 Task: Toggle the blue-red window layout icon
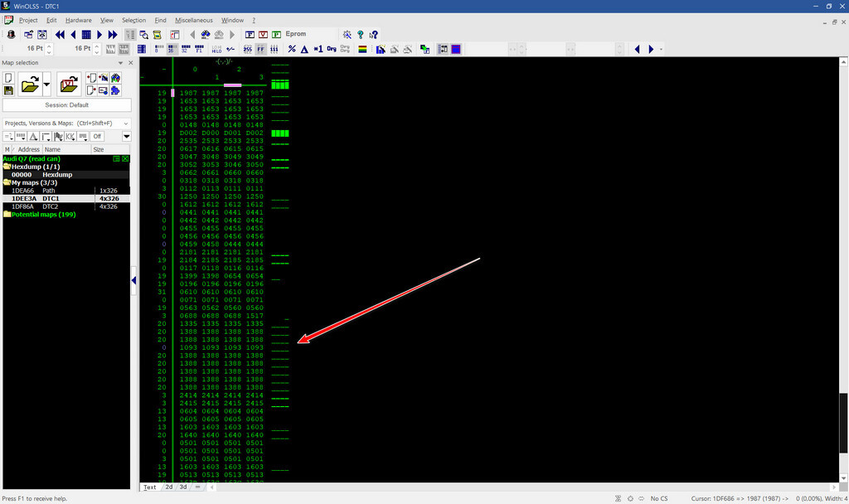pyautogui.click(x=456, y=49)
